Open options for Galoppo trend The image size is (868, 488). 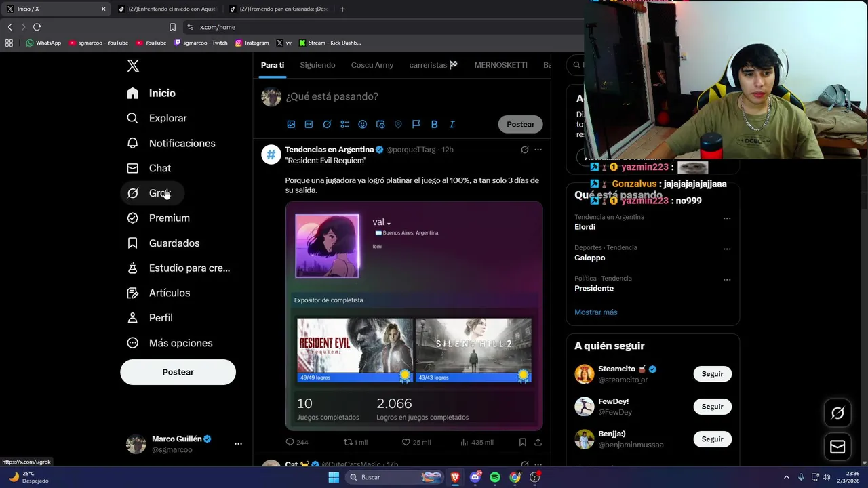(727, 249)
